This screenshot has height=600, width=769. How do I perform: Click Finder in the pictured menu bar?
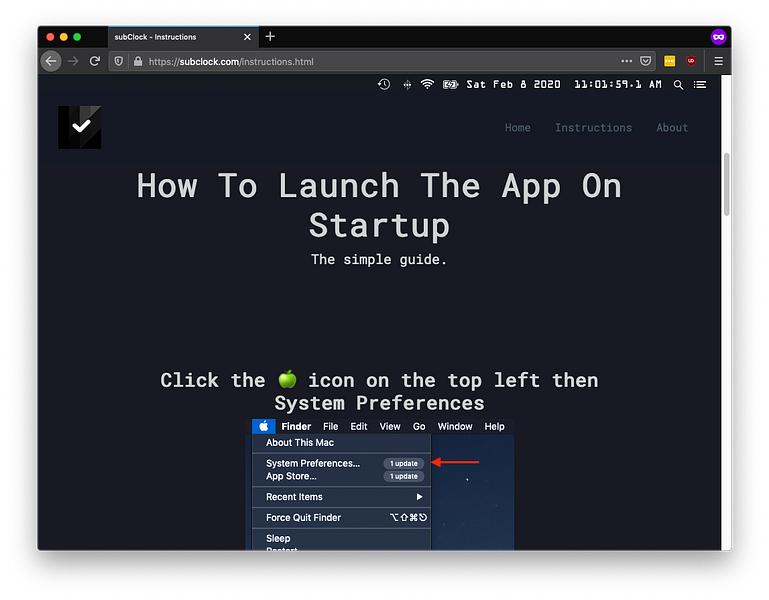[x=296, y=426]
